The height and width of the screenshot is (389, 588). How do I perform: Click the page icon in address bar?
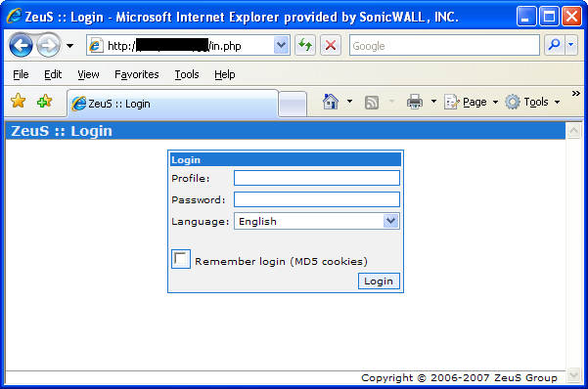click(x=96, y=46)
